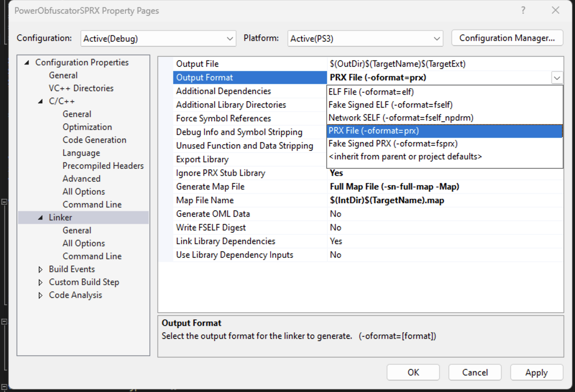
Task: Click the PRX File (-oformat=prx) current value
Action: 378,78
